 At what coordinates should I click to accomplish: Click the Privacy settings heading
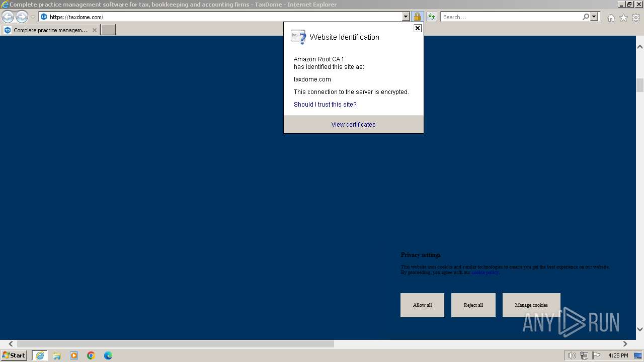tap(421, 255)
